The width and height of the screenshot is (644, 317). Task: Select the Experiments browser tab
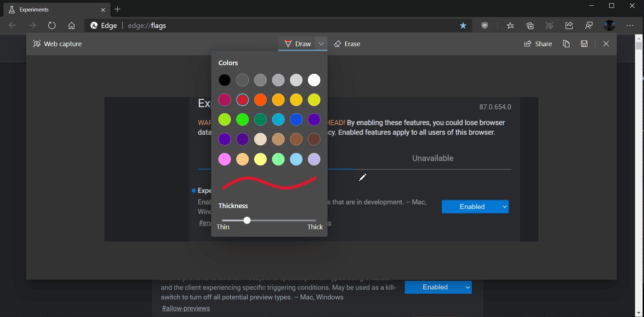tap(57, 10)
